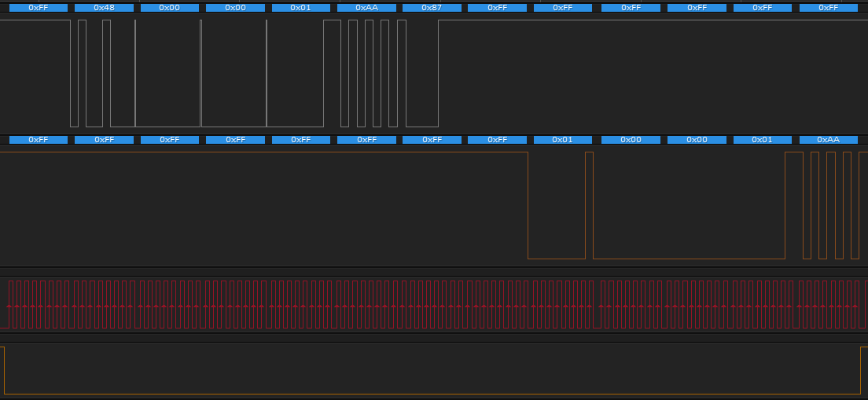
Task: Click the 0xFF label directly before 0x48
Action: point(39,8)
